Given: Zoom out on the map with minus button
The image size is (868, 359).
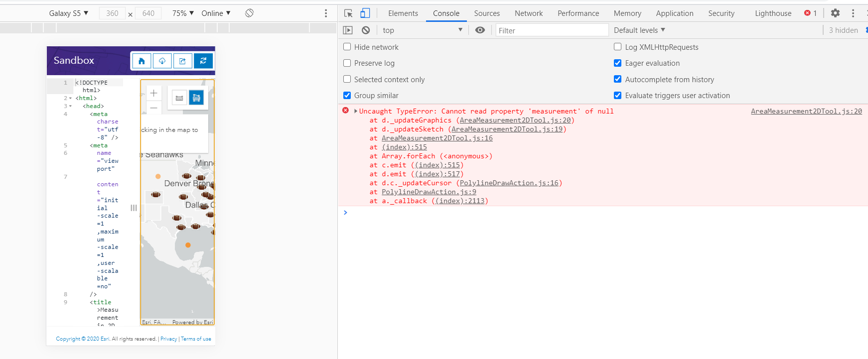Looking at the screenshot, I should pyautogui.click(x=154, y=108).
